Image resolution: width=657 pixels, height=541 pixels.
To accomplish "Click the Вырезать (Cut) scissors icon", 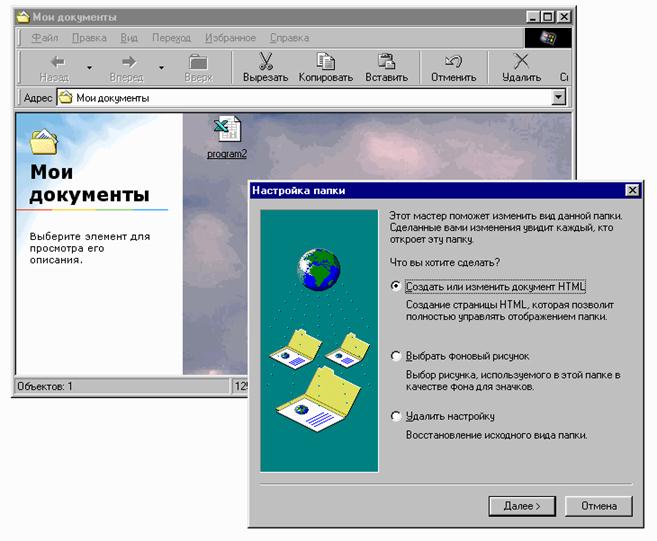I will point(265,62).
